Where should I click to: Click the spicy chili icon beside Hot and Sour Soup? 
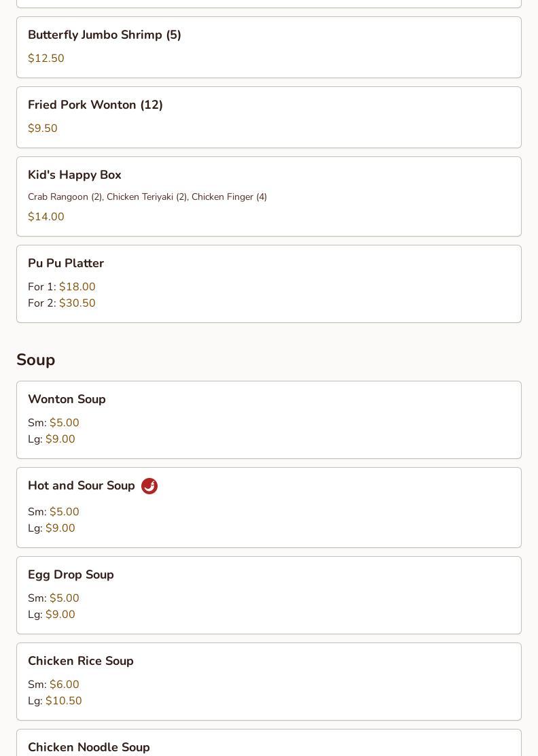149,486
